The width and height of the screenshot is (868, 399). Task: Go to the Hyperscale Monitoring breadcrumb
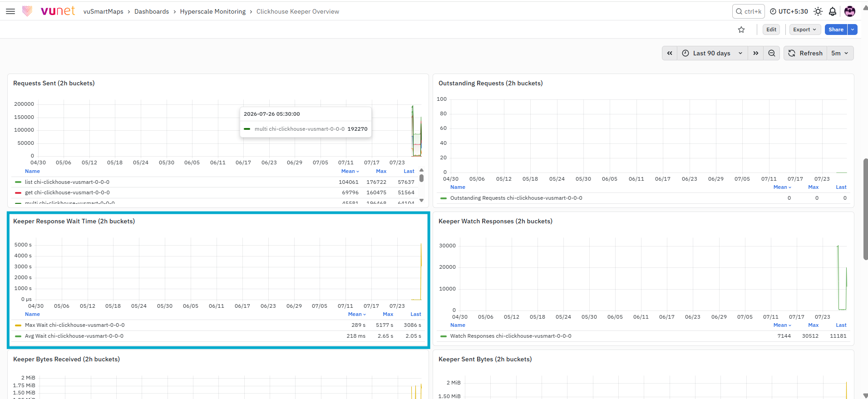(x=213, y=11)
